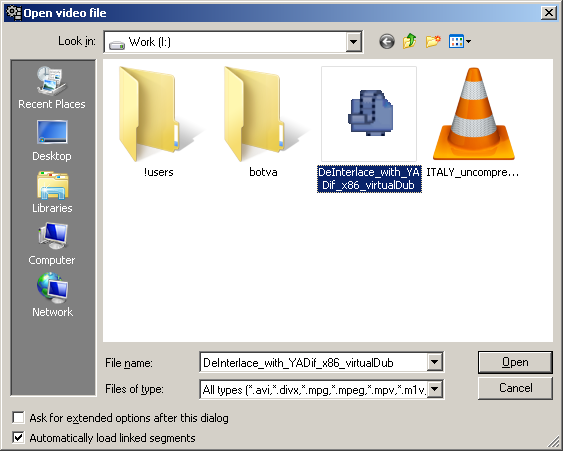Select Computer in places bar

pyautogui.click(x=52, y=244)
